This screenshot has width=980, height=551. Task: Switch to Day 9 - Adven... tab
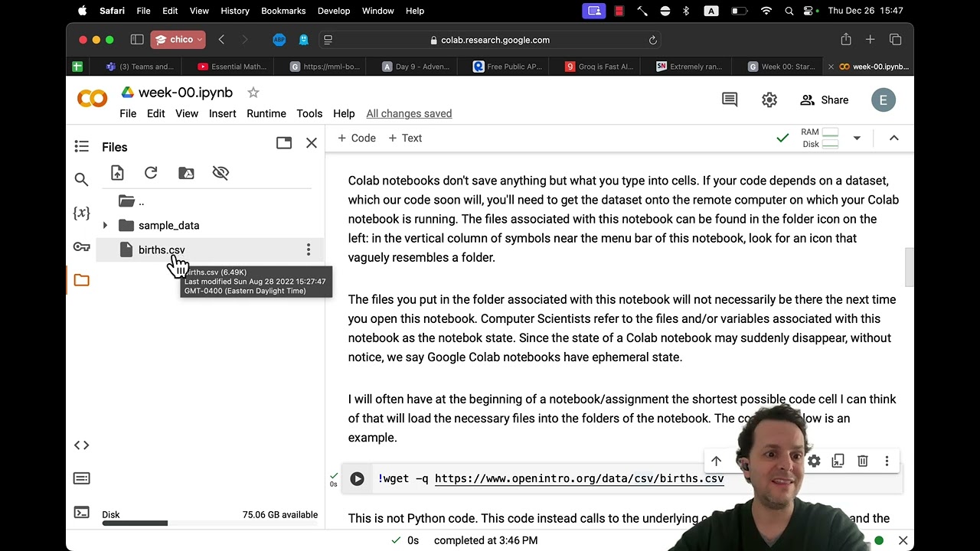pyautogui.click(x=416, y=67)
